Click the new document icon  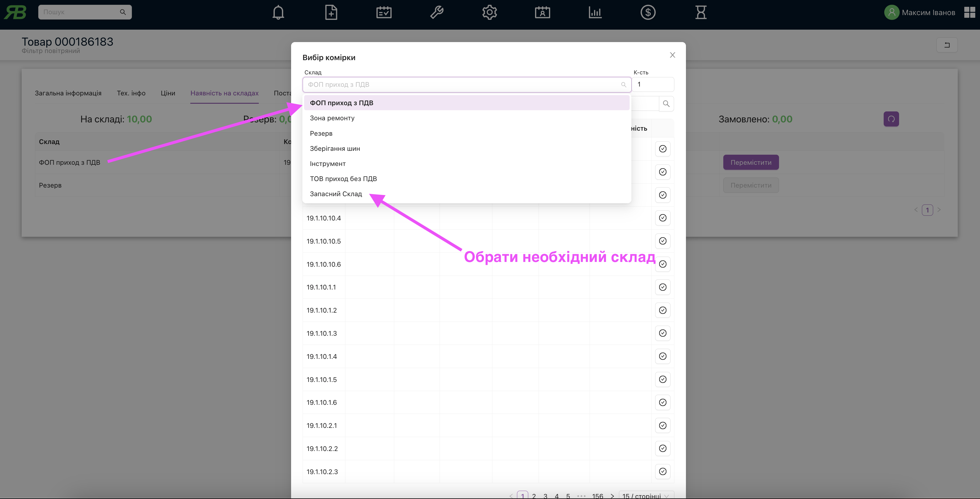pos(331,12)
